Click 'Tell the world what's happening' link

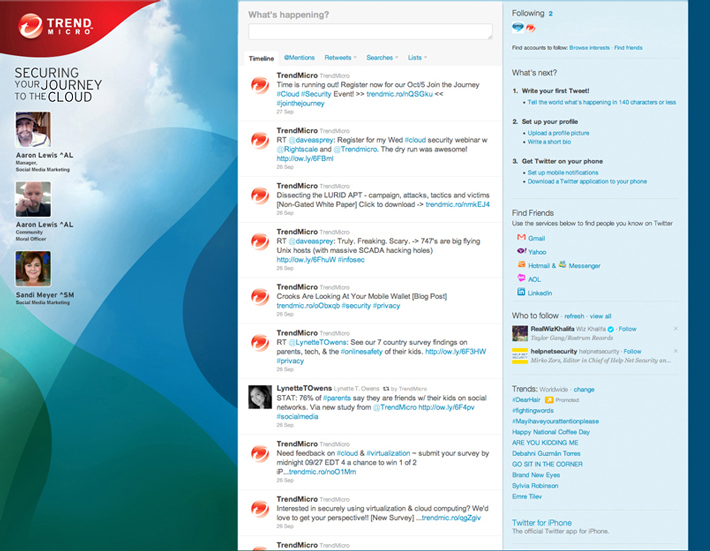(x=602, y=102)
